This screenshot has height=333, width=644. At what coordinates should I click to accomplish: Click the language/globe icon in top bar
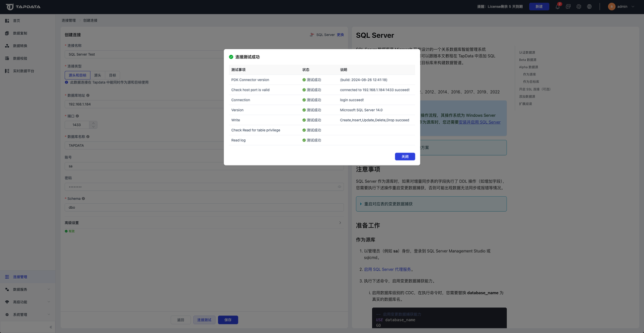[x=590, y=7]
